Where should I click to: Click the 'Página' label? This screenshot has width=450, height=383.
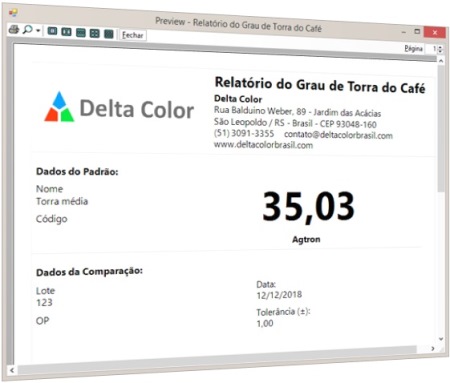(414, 49)
